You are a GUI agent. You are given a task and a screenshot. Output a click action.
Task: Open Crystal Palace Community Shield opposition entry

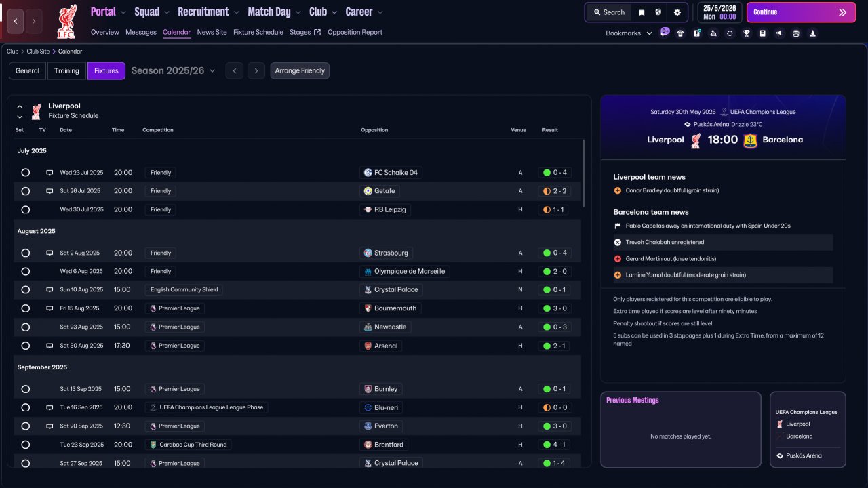[x=391, y=290]
